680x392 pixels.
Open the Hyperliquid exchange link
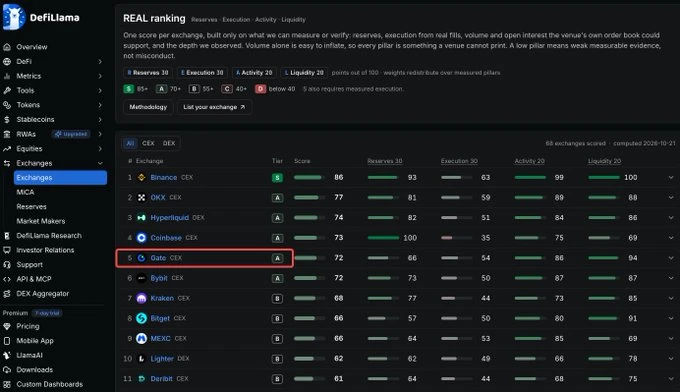pyautogui.click(x=170, y=218)
